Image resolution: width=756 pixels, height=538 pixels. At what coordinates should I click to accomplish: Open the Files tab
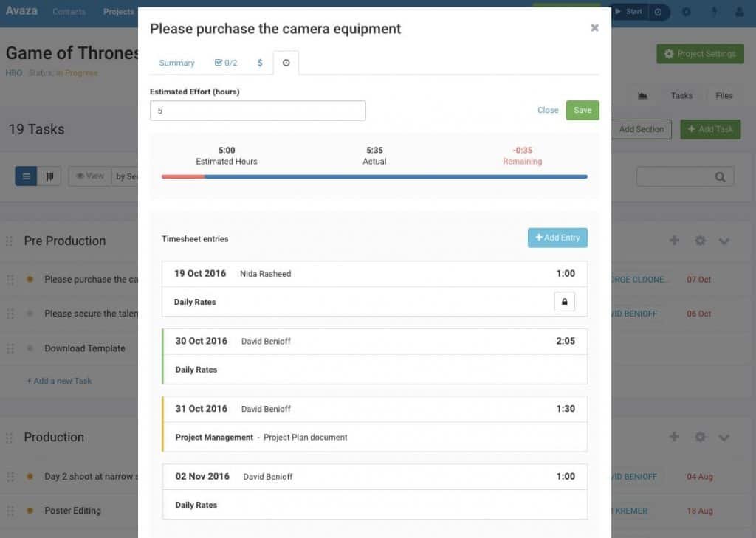coord(724,95)
